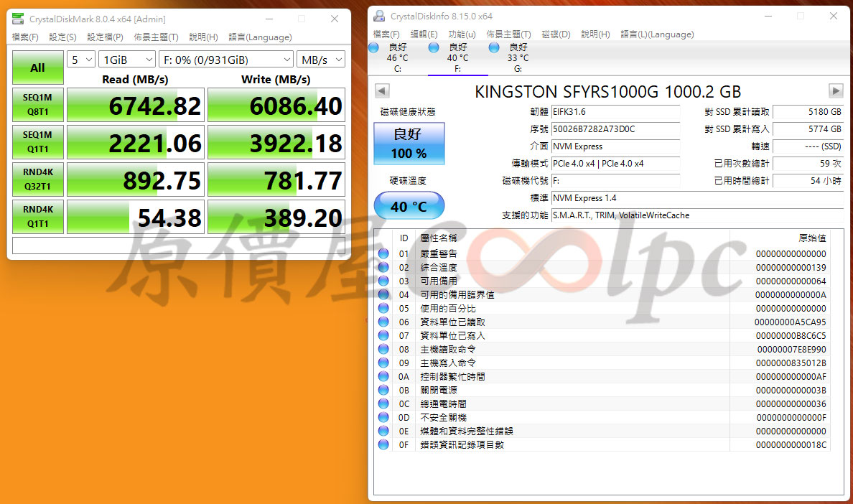853x504 pixels.
Task: Click the RND4K Q1T1 read result 54.38
Action: (x=136, y=217)
